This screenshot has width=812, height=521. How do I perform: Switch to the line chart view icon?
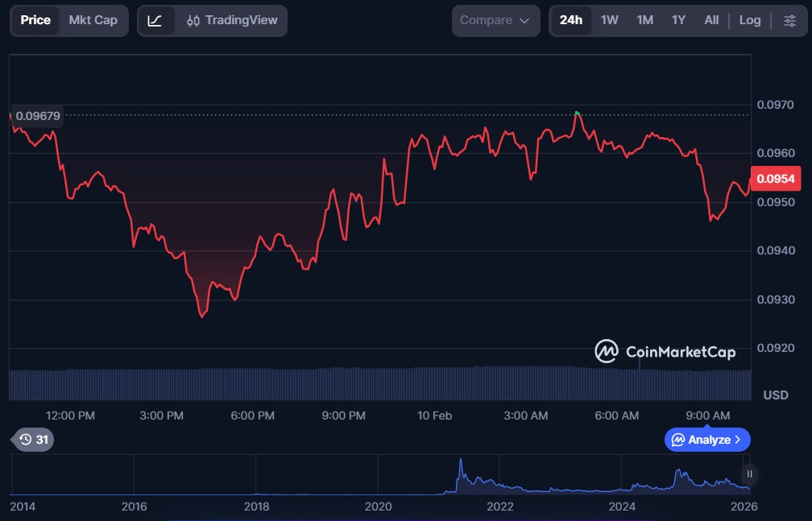click(x=155, y=20)
